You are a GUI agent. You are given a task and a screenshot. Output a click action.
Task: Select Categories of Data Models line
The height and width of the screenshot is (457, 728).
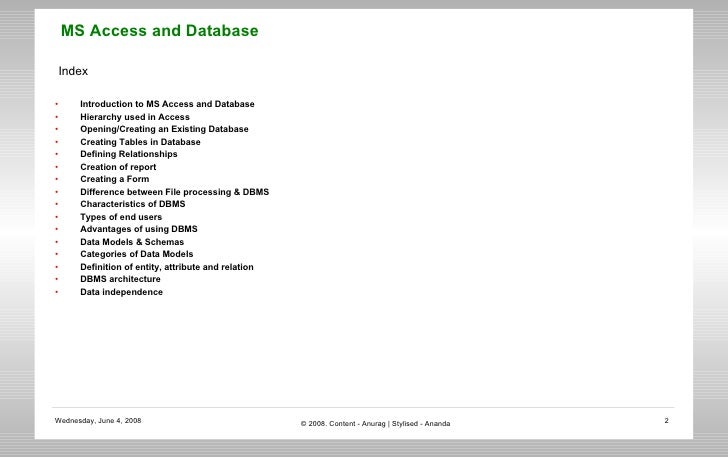[x=136, y=255]
